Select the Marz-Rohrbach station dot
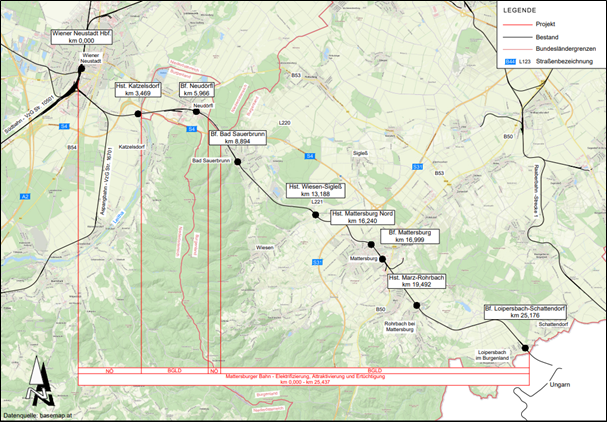Screen dimensions: 607x422 pos(417,305)
